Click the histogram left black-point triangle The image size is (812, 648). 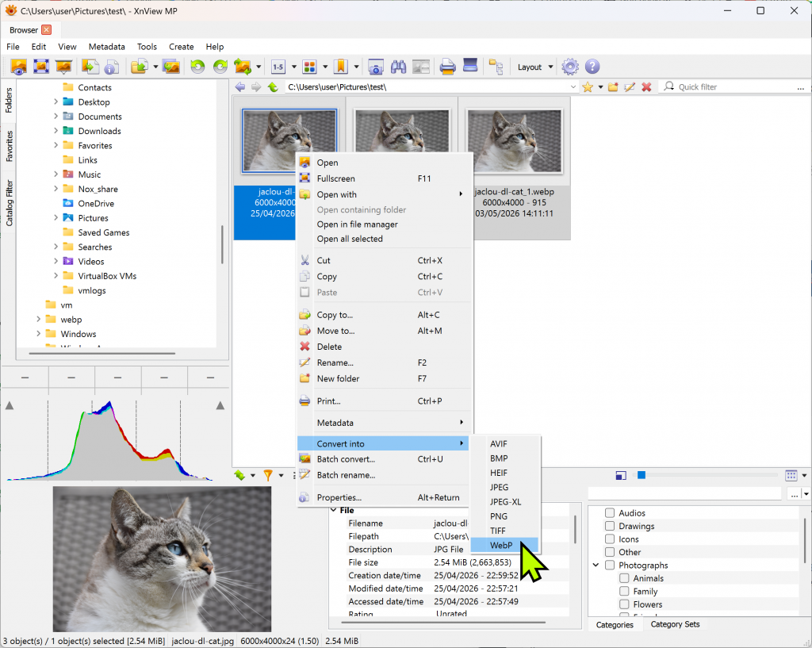click(x=10, y=405)
